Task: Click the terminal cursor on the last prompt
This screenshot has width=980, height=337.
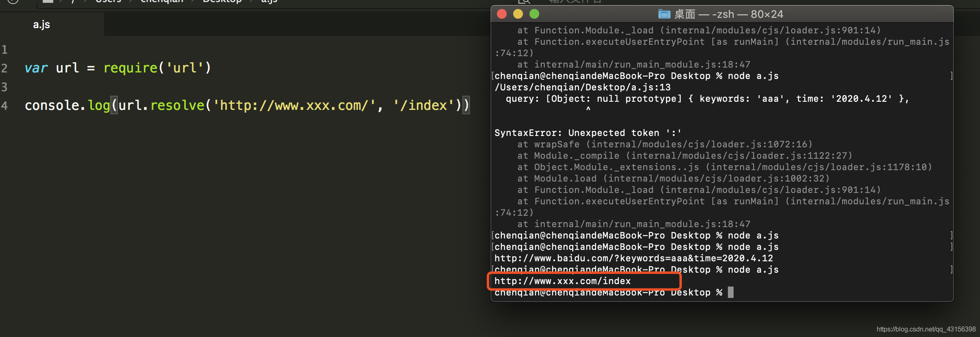Action: (x=731, y=292)
